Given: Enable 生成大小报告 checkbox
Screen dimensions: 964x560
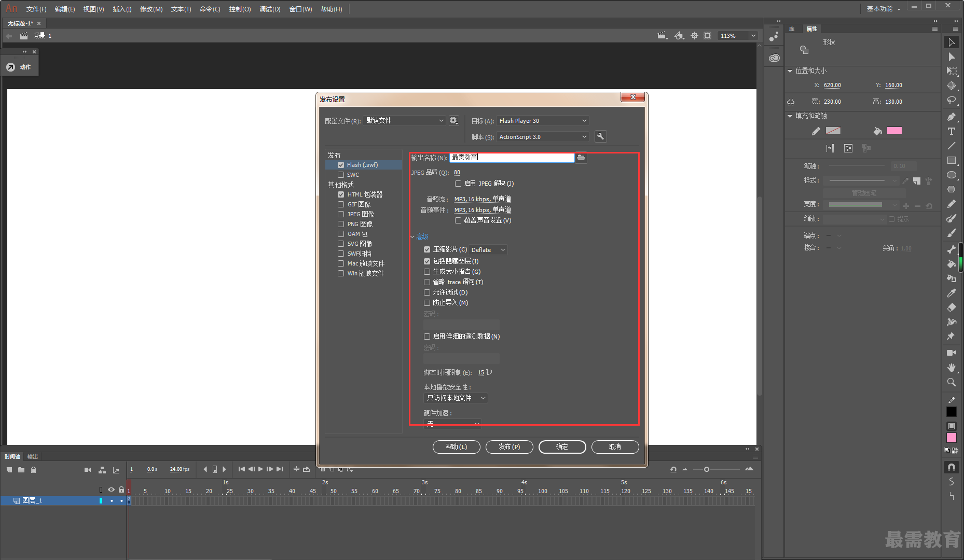Looking at the screenshot, I should click(x=427, y=272).
